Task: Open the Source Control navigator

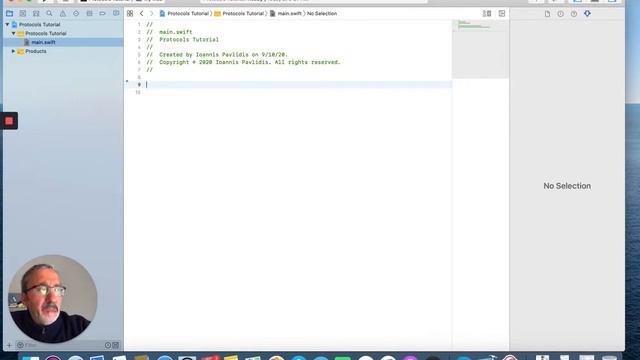Action: [23, 13]
